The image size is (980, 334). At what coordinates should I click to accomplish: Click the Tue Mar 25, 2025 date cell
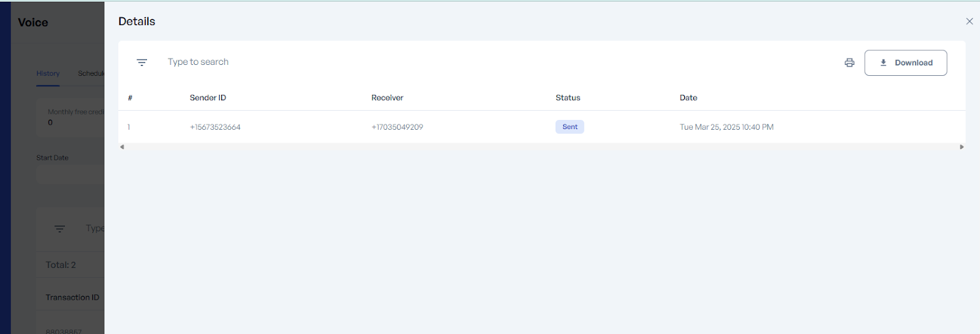pyautogui.click(x=726, y=127)
